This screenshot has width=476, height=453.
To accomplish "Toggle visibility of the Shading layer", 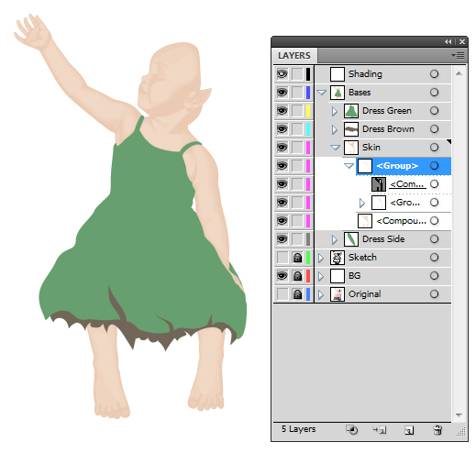I will pyautogui.click(x=282, y=74).
